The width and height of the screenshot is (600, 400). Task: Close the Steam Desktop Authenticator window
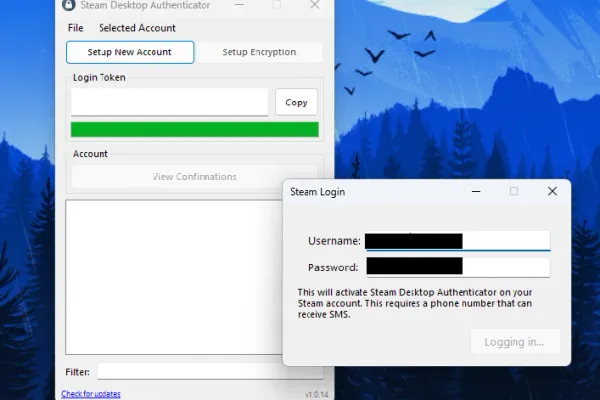coord(315,5)
